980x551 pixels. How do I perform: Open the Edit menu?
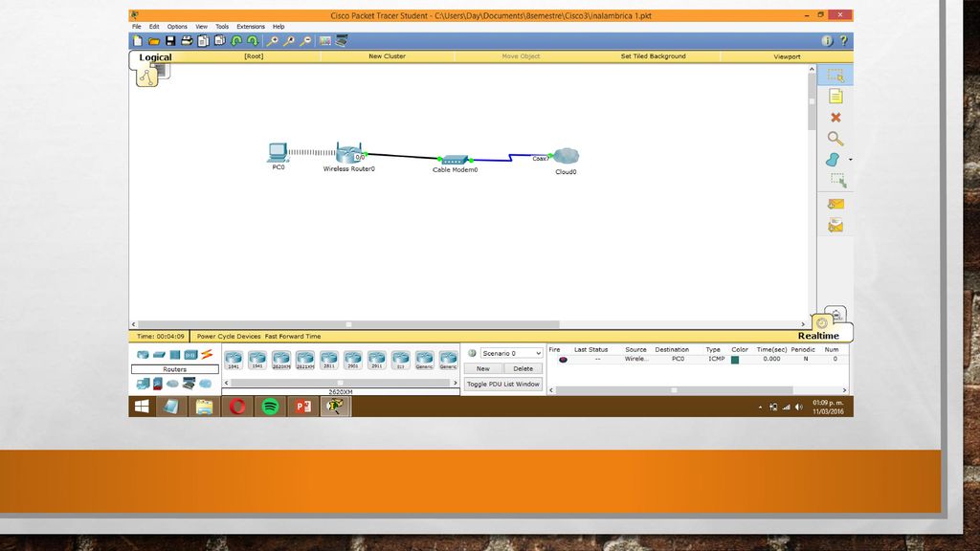[x=154, y=27]
